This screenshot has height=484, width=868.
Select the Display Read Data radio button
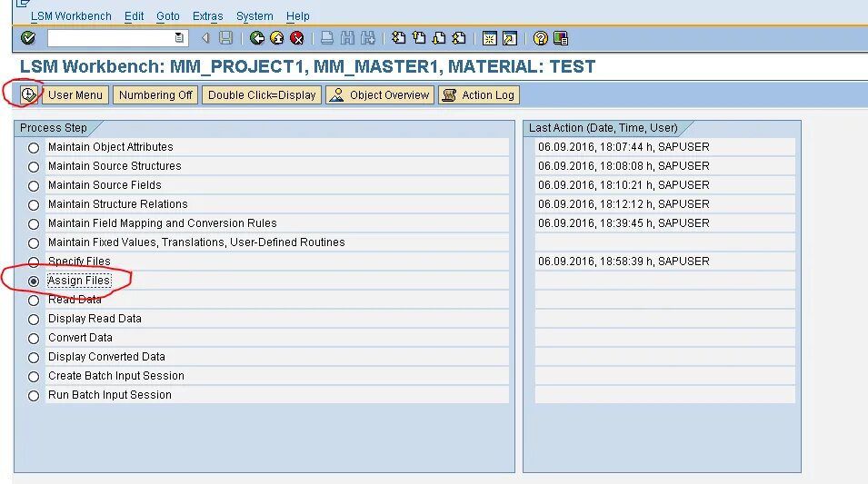point(34,319)
